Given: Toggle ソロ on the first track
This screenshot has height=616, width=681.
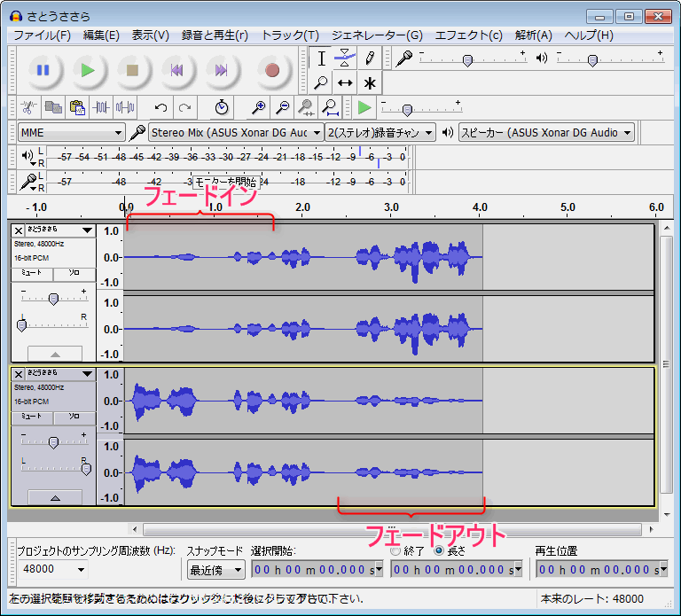Looking at the screenshot, I should click(74, 273).
